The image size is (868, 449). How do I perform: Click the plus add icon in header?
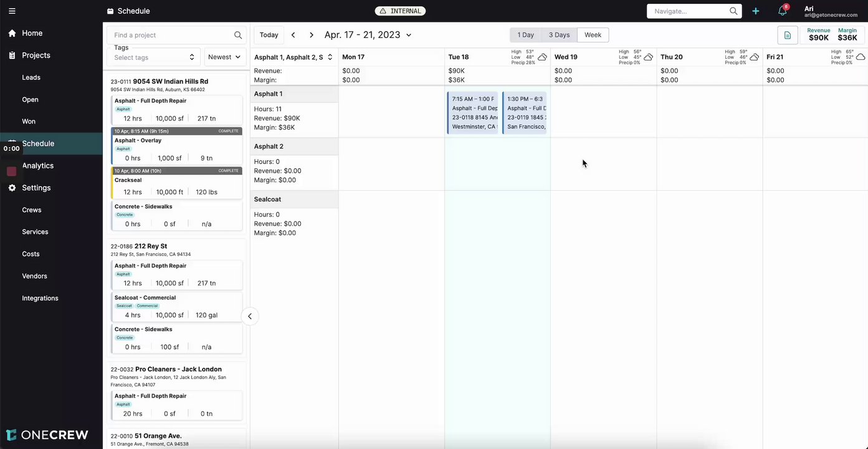coord(756,11)
